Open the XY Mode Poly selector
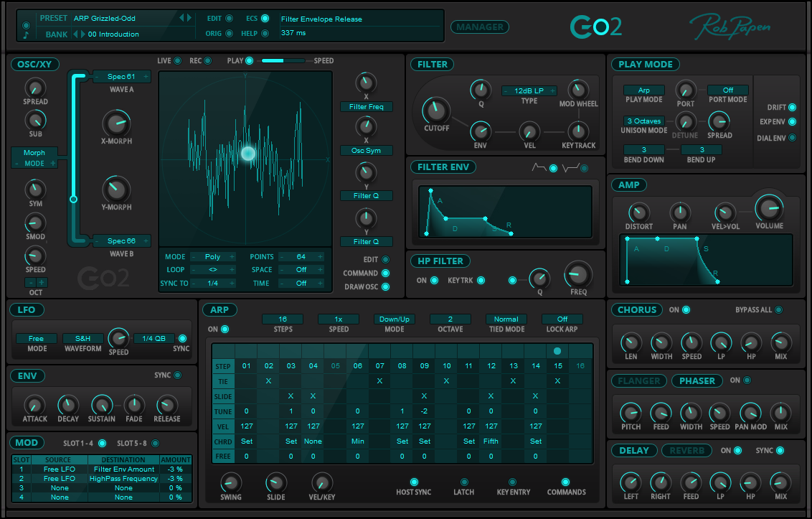 coord(213,257)
